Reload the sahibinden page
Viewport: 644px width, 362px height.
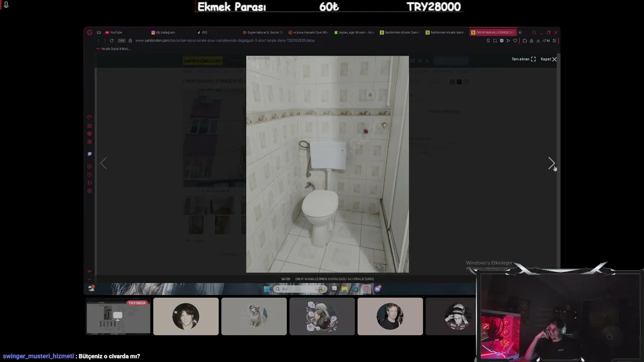(x=112, y=41)
